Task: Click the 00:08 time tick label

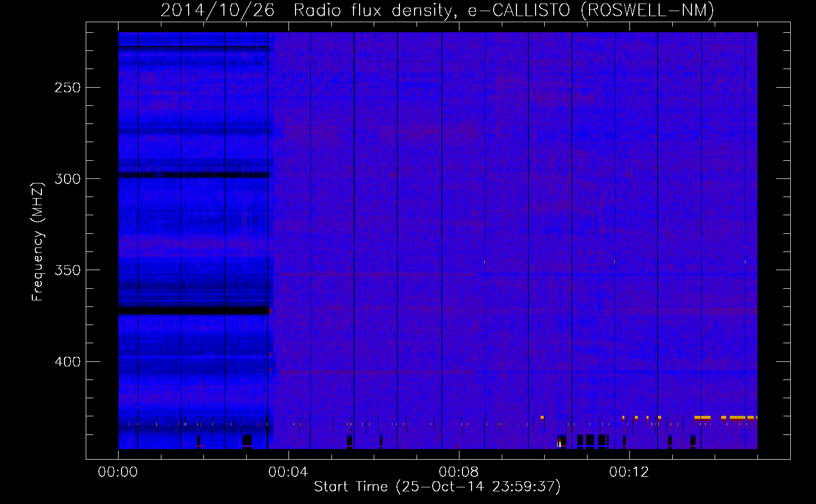Action: point(458,472)
